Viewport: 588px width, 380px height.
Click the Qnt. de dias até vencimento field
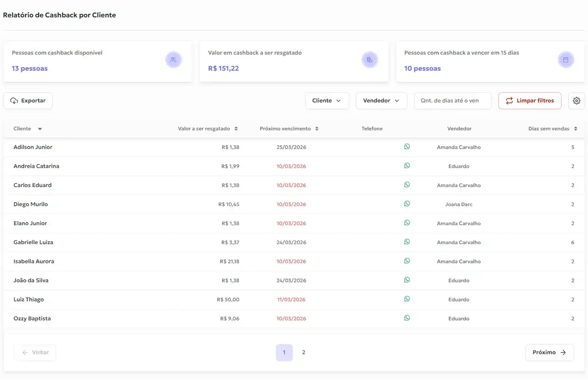pyautogui.click(x=452, y=101)
